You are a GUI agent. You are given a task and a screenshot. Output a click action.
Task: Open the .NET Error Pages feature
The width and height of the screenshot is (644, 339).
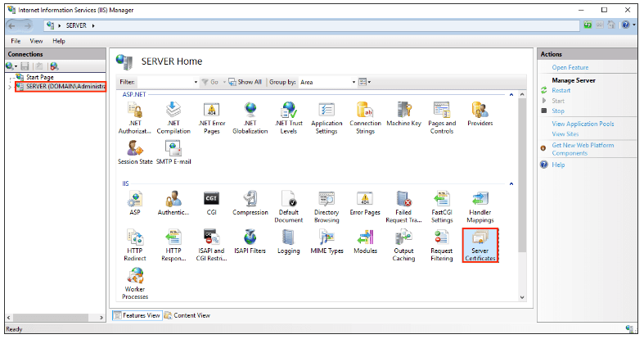211,119
